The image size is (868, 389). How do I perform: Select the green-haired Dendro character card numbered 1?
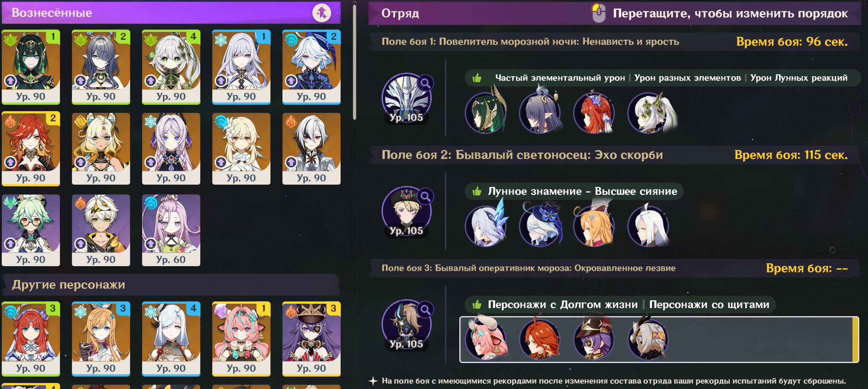click(31, 67)
